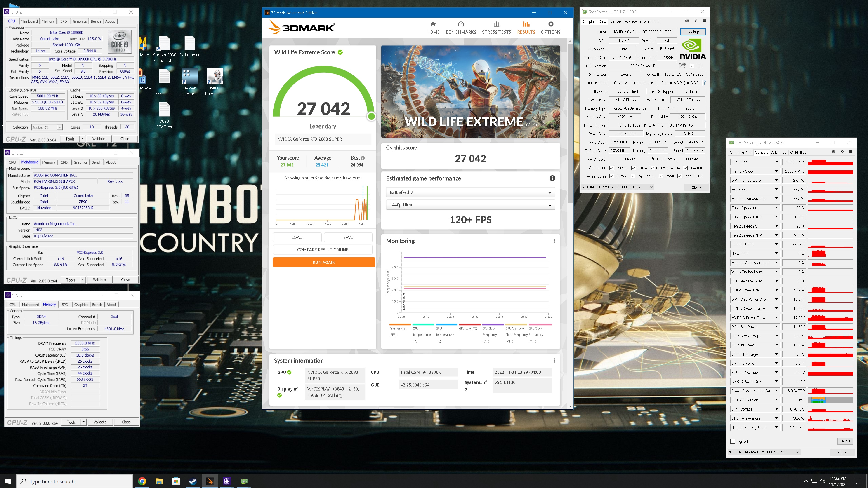Open Steam from the taskbar
Screen dimensions: 868x488
tap(193, 481)
